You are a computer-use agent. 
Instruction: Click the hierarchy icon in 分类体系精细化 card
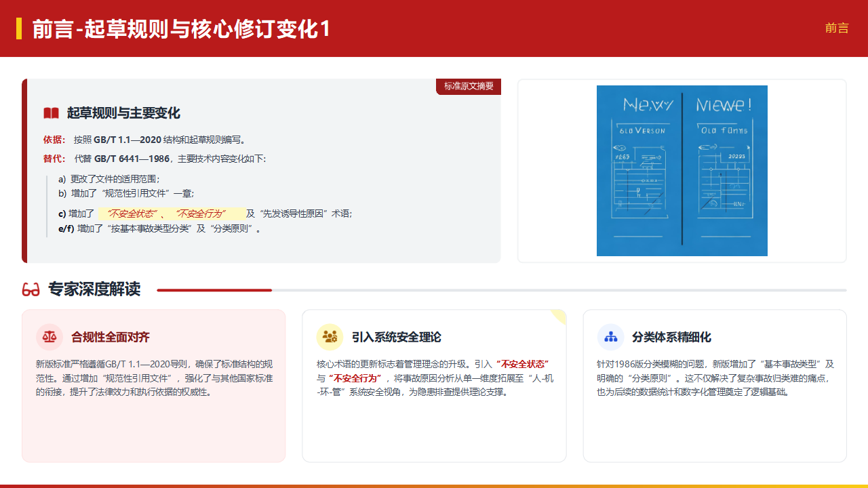pyautogui.click(x=611, y=337)
